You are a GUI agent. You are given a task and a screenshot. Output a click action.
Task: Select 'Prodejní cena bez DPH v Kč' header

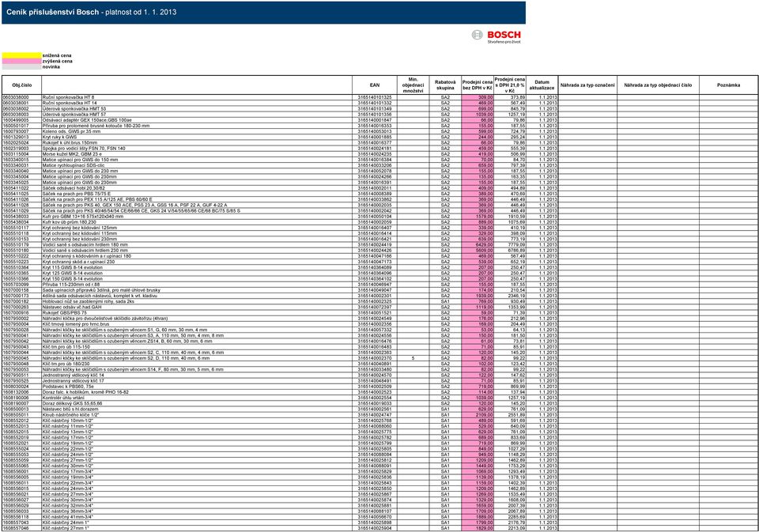478,85
